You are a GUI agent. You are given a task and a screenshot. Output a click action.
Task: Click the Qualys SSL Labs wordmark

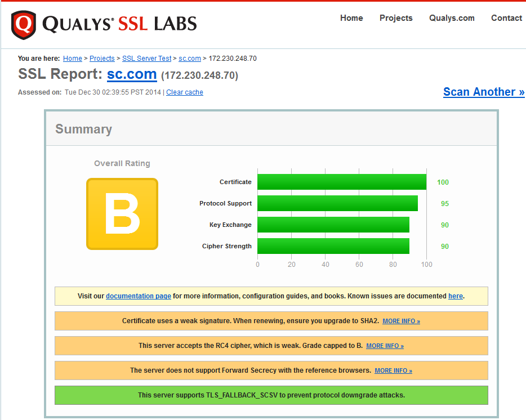tap(119, 24)
